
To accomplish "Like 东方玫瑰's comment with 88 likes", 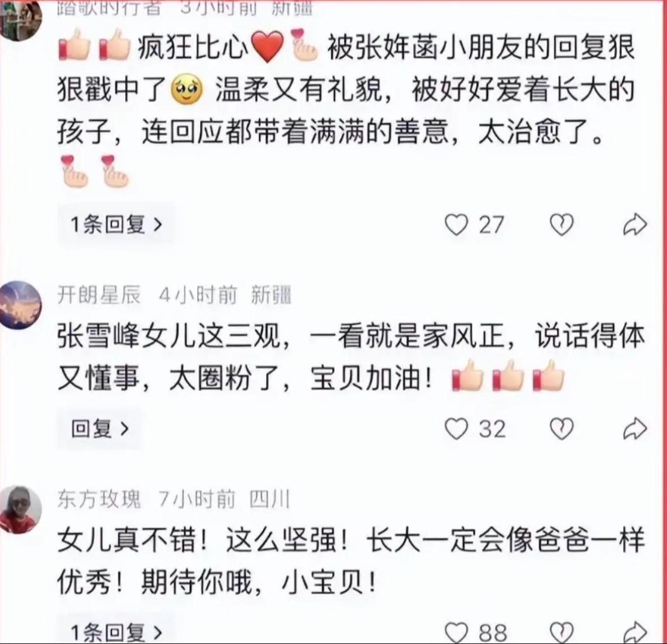I will click(x=456, y=632).
